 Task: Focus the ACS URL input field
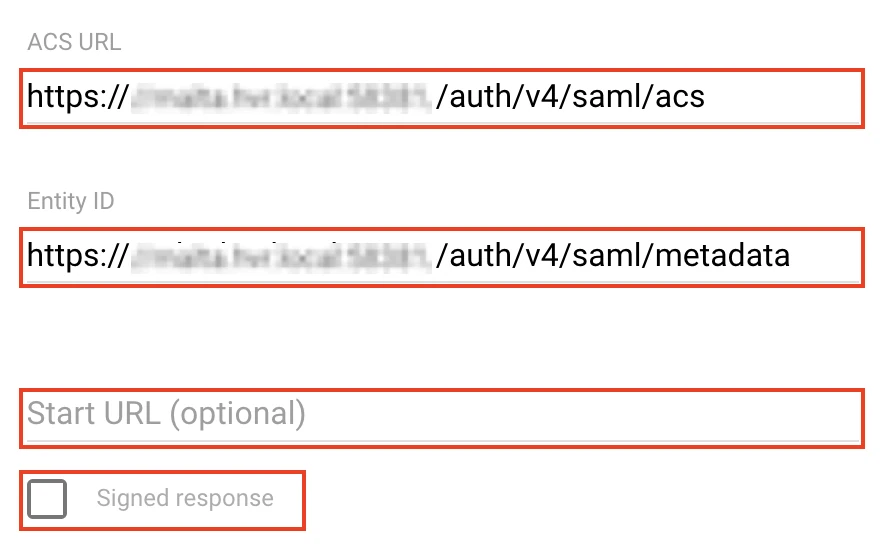440,97
